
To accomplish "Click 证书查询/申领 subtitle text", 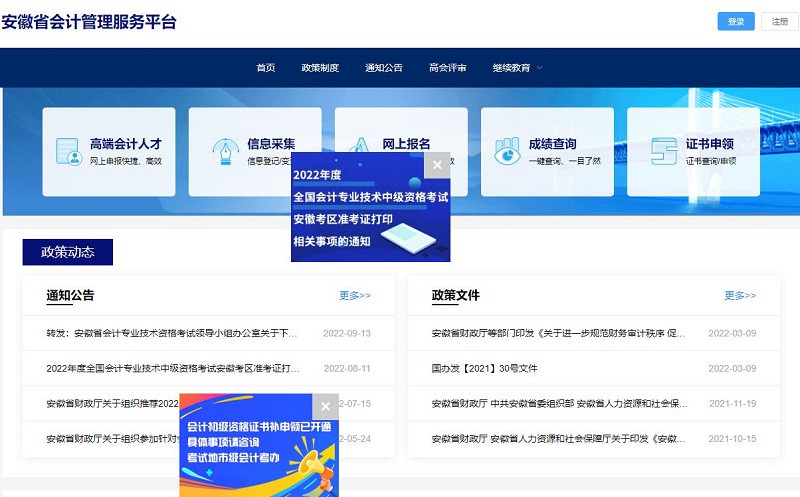I will [x=711, y=161].
